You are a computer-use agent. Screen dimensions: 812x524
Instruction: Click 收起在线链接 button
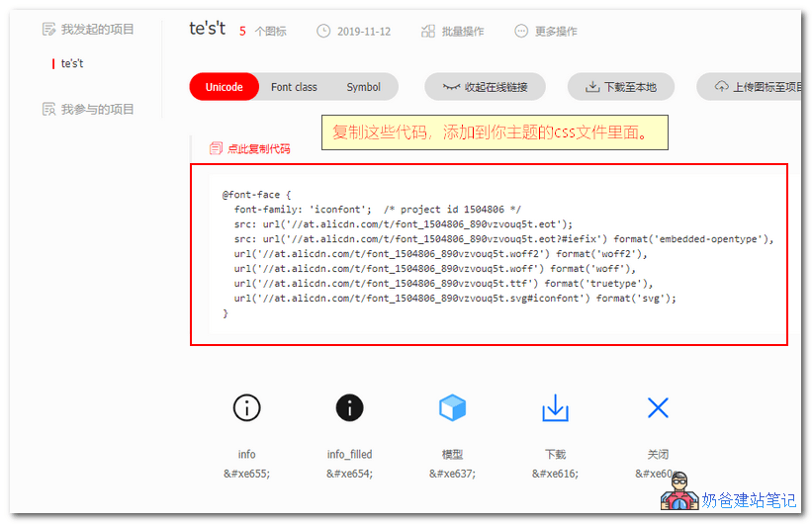tap(485, 87)
